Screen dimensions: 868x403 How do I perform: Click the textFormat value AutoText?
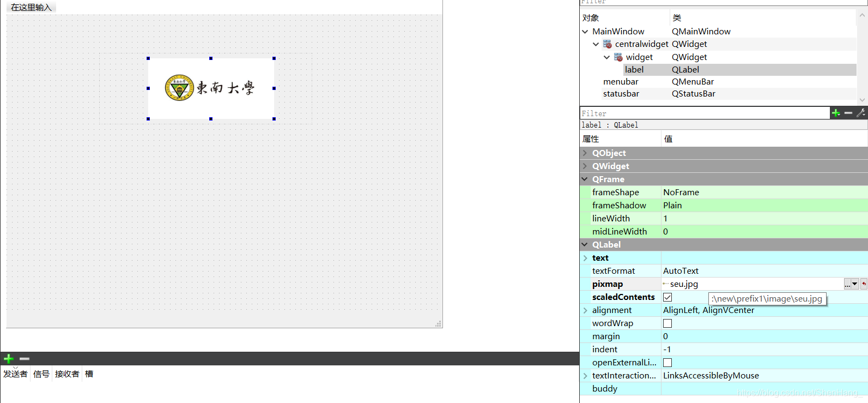coord(681,271)
